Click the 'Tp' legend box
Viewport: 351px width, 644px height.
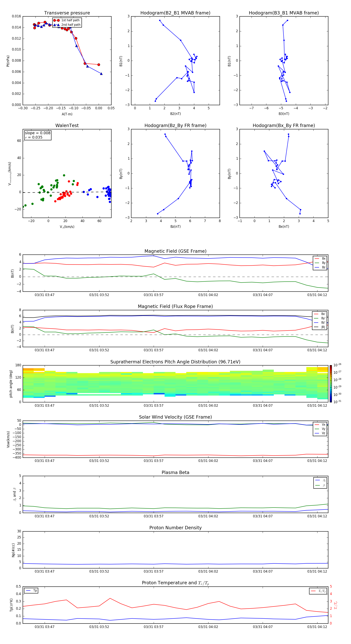click(x=31, y=591)
